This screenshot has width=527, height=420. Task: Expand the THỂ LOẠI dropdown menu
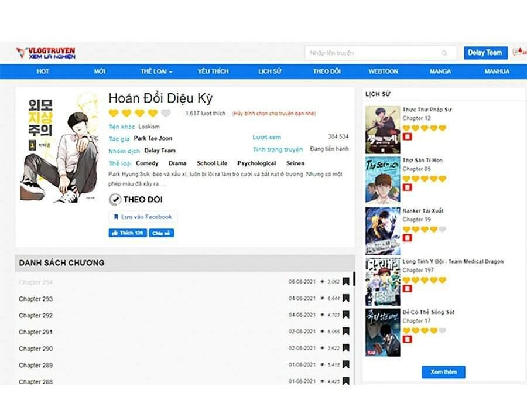156,71
